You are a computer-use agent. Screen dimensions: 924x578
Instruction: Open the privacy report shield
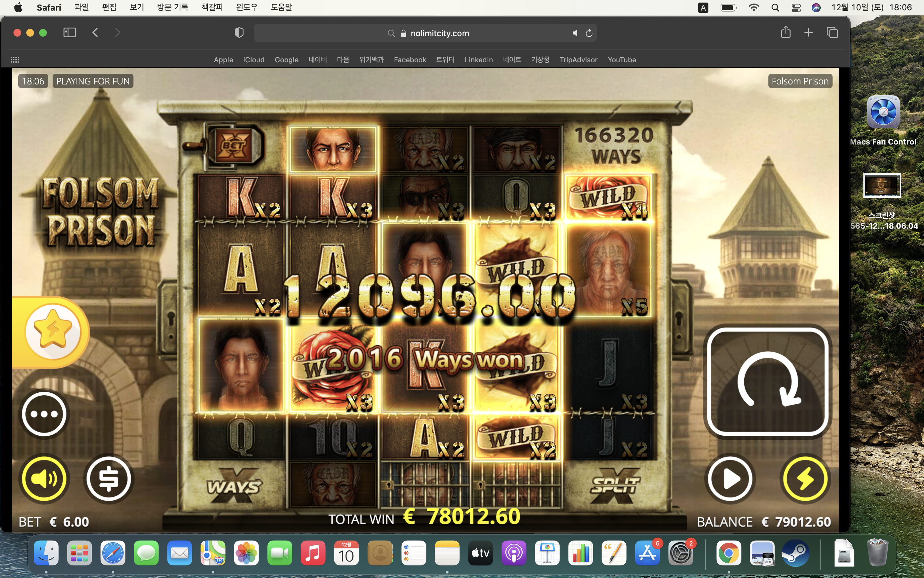click(239, 32)
